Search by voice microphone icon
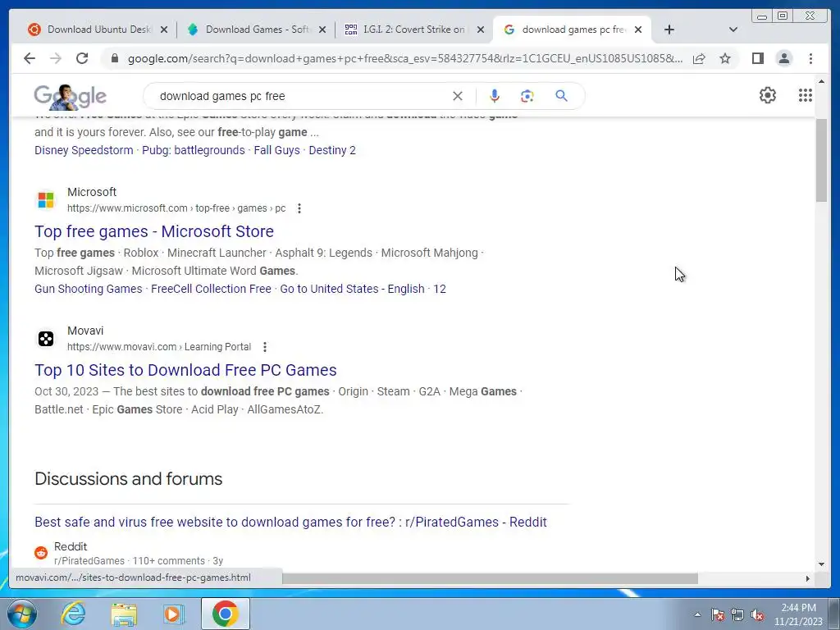 495,96
